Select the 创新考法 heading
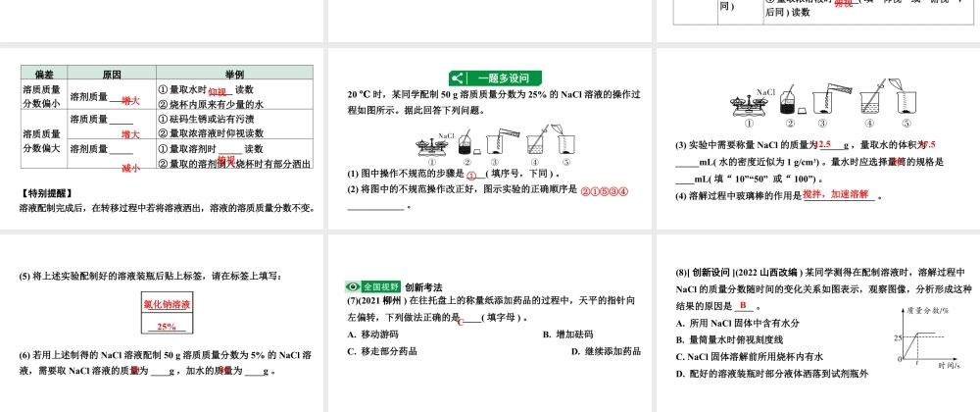980x412 pixels. pyautogui.click(x=423, y=287)
